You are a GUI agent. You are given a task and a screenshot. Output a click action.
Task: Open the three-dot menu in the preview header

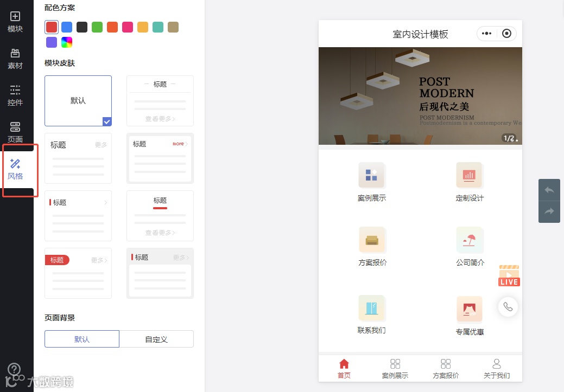pyautogui.click(x=487, y=34)
